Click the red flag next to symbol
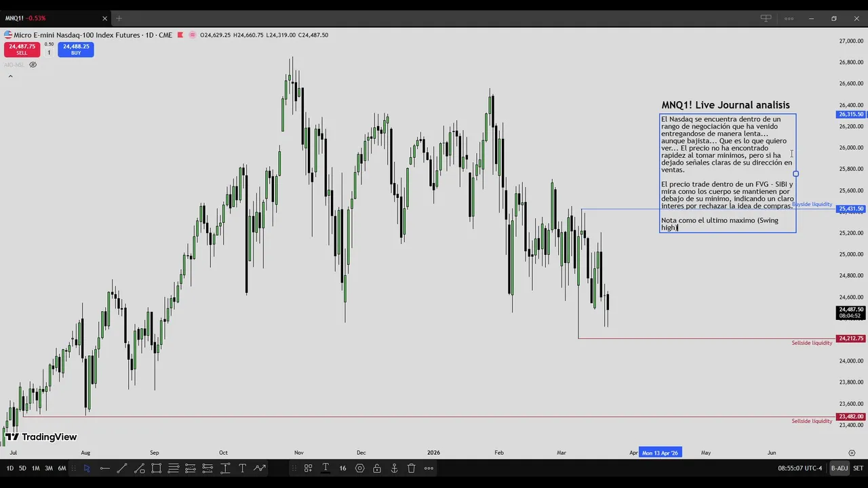Viewport: 868px width, 488px height. pyautogui.click(x=180, y=35)
